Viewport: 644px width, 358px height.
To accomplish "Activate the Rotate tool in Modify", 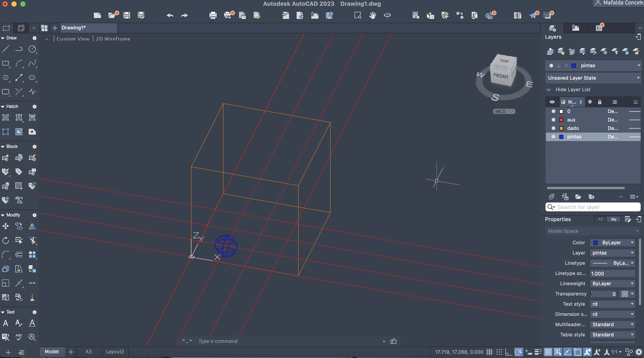I will [6, 241].
